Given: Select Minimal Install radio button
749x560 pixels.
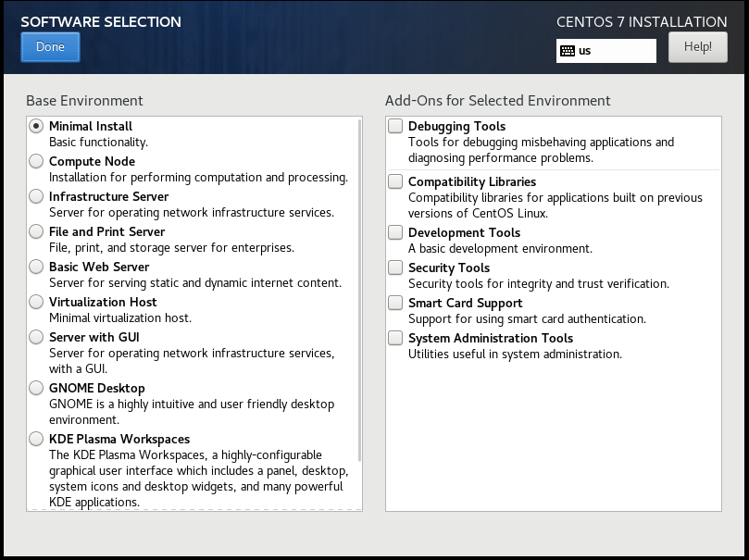Looking at the screenshot, I should coord(36,126).
